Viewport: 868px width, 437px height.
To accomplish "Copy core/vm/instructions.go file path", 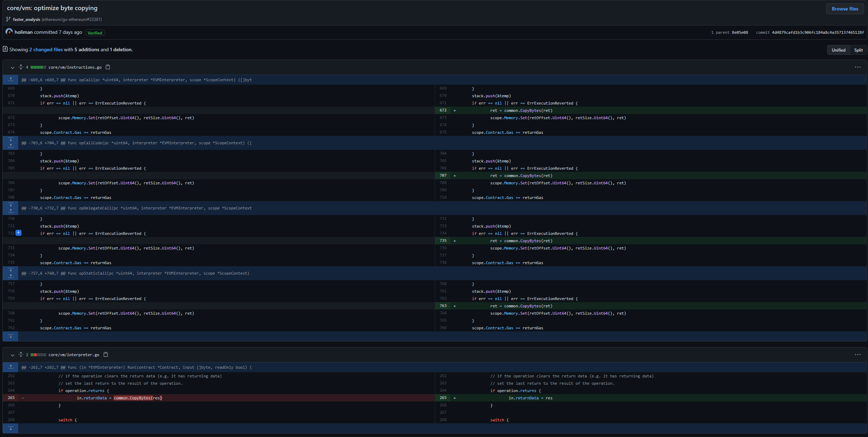I will click(108, 67).
